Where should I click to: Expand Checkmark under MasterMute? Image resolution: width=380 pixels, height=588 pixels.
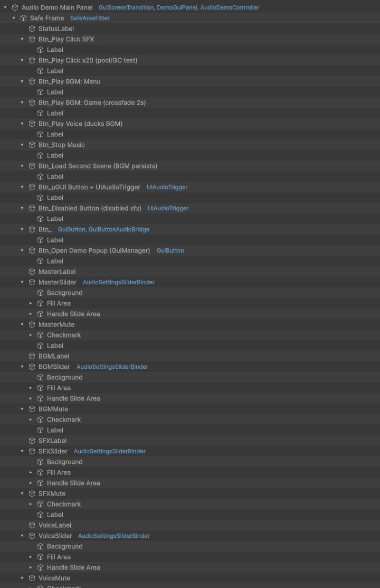click(31, 335)
